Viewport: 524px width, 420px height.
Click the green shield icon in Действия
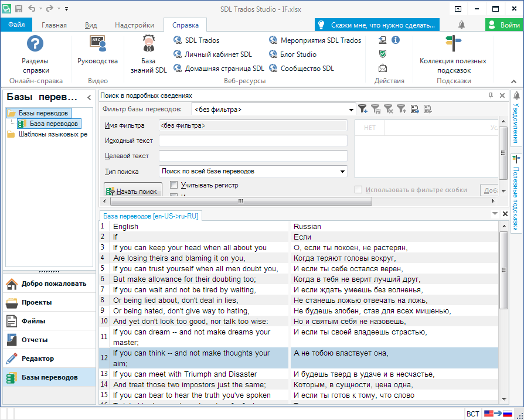(383, 54)
